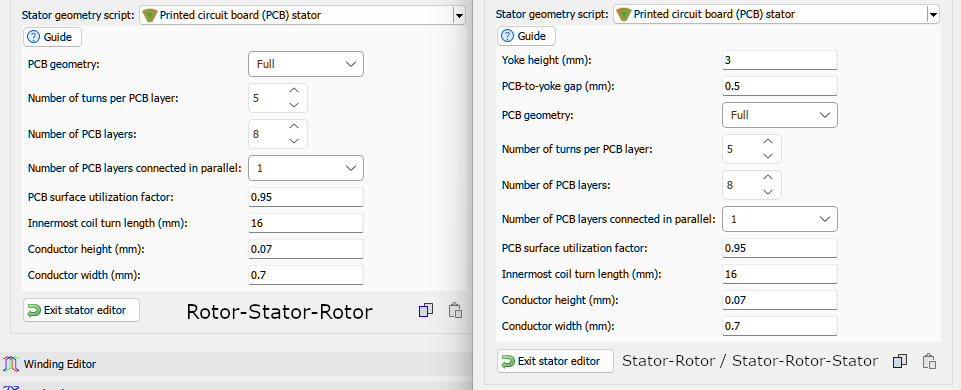The height and width of the screenshot is (390, 961).
Task: Click PCB stator icon in right script dropdown
Action: [624, 14]
